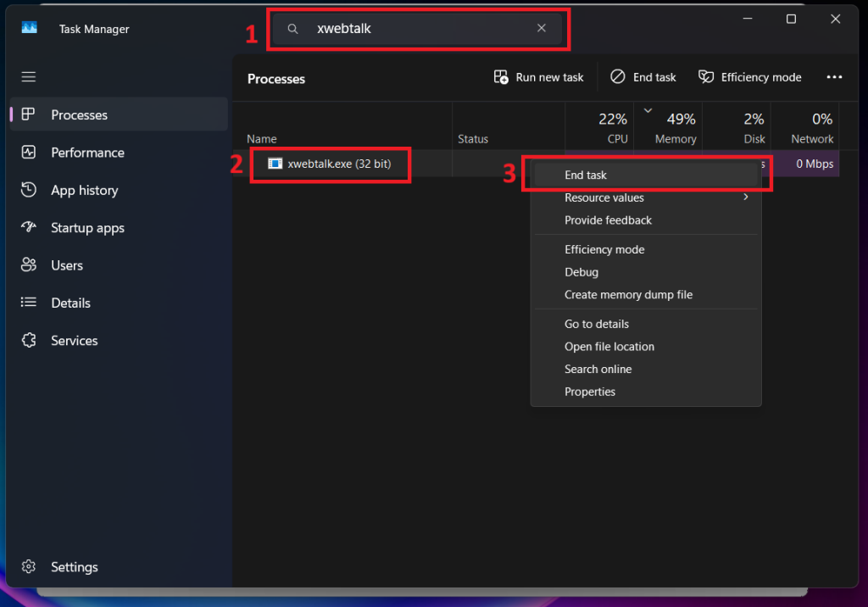This screenshot has width=868, height=607.
Task: Focus the search field containing xwebtalk
Action: coord(417,29)
